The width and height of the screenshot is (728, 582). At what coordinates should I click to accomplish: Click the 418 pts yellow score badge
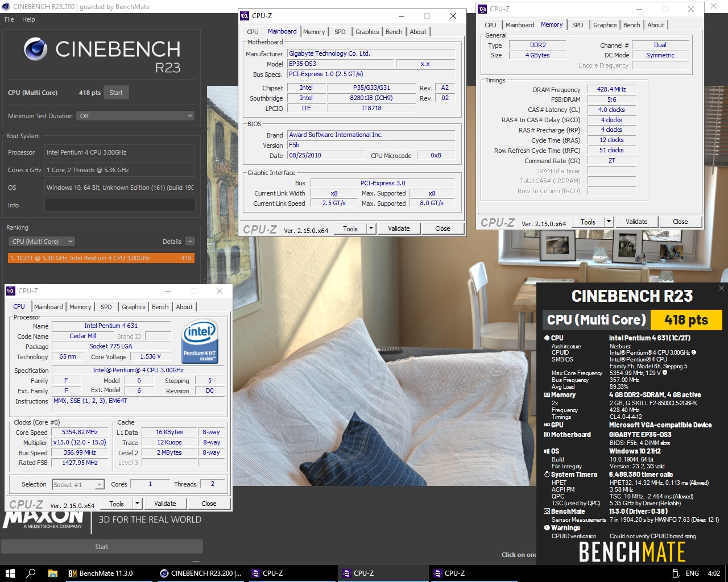(686, 320)
